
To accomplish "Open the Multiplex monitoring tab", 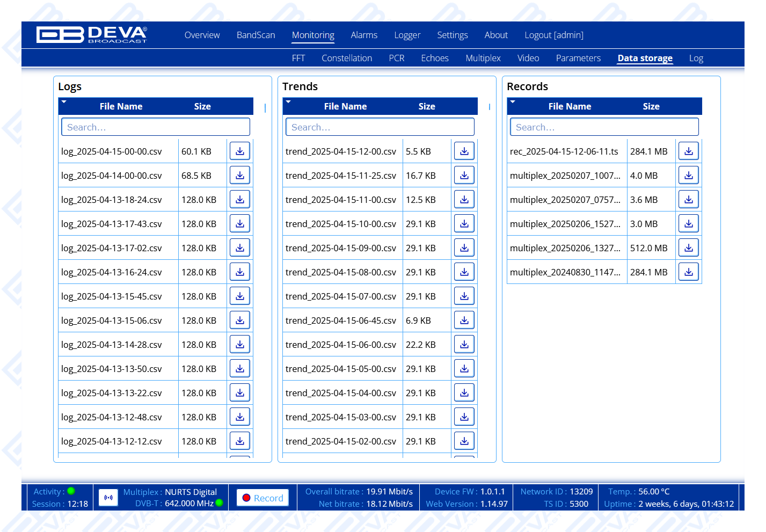I will [483, 58].
